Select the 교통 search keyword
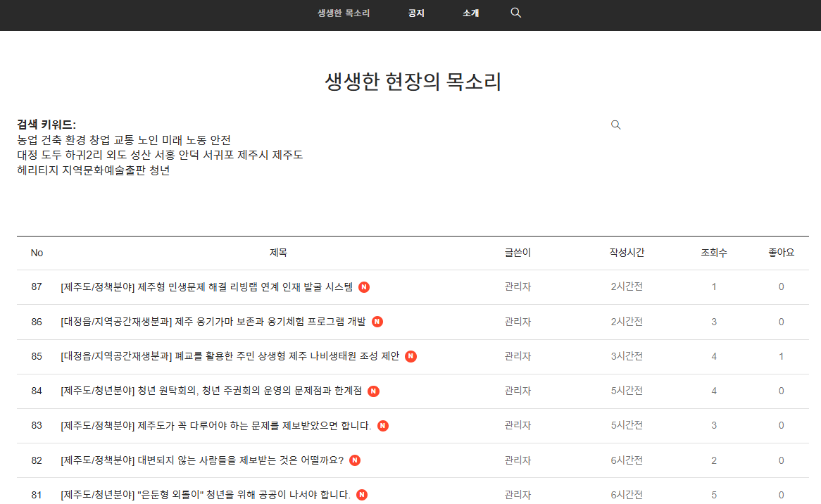 click(123, 140)
